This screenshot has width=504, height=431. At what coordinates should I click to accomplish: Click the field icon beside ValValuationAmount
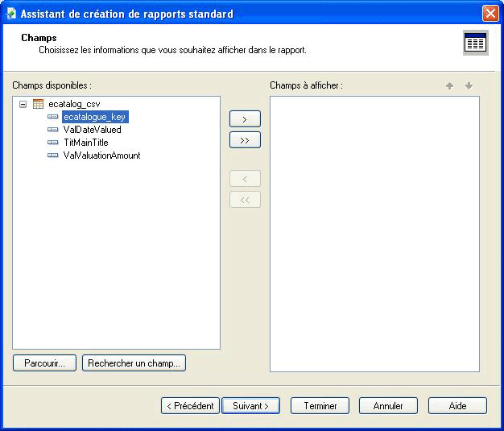point(53,155)
